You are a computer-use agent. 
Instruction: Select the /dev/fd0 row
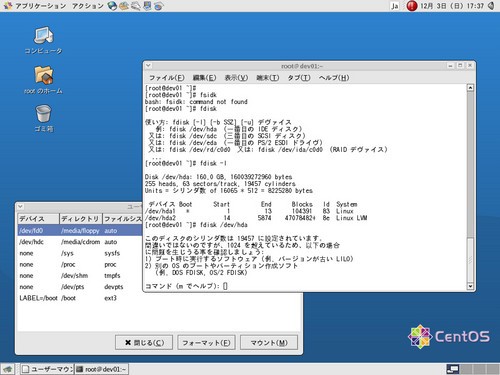click(80, 231)
